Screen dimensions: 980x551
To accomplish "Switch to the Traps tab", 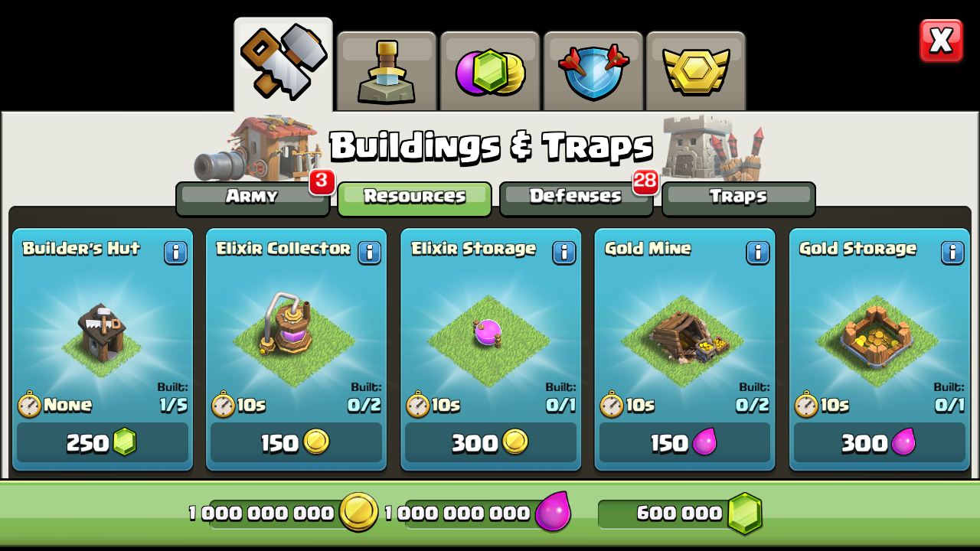I will pyautogui.click(x=738, y=199).
